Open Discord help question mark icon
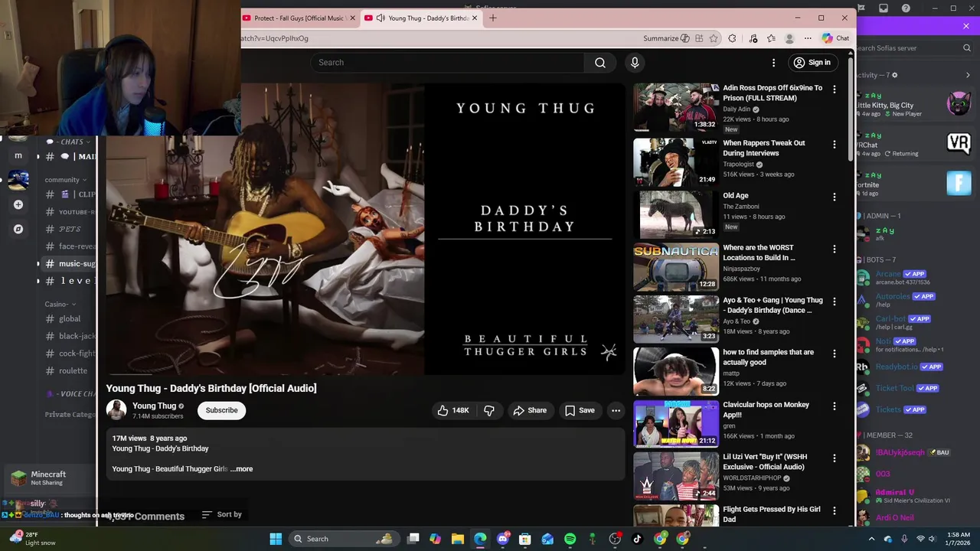980x551 pixels. pyautogui.click(x=906, y=8)
